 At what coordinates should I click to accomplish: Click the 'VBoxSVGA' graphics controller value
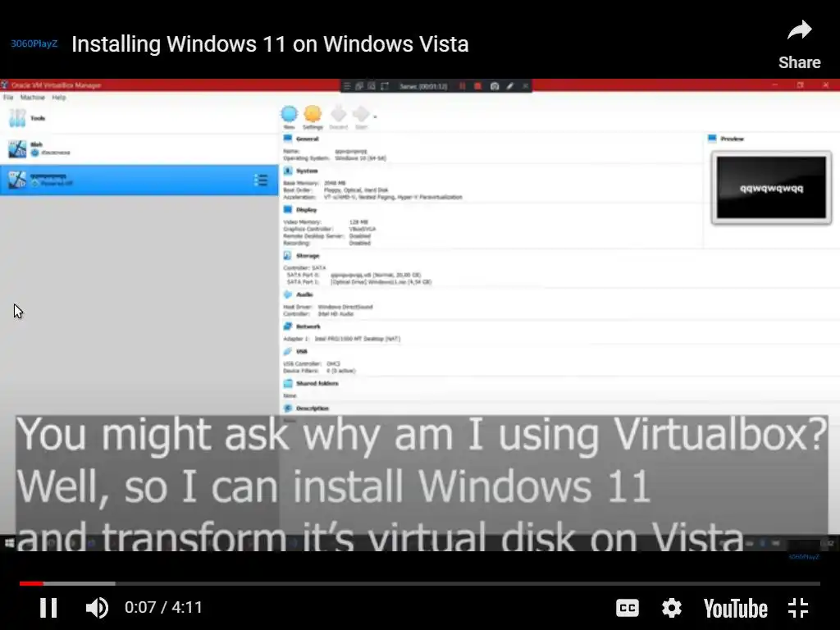point(363,229)
